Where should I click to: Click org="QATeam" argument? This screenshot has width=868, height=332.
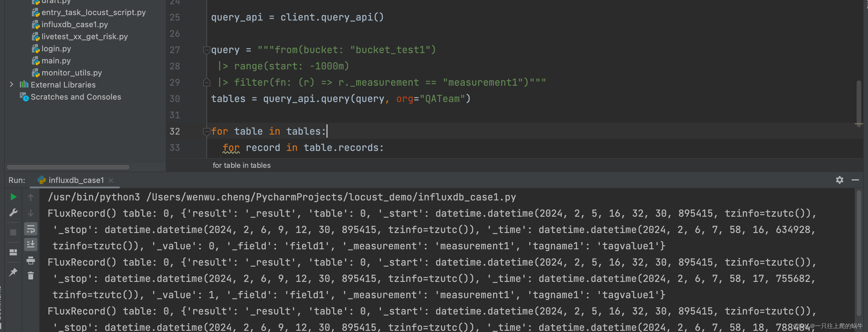(430, 99)
